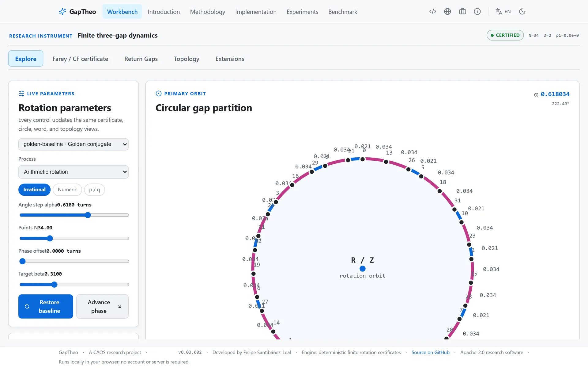
Task: Click orbit point labeled 13
Action: (x=386, y=162)
